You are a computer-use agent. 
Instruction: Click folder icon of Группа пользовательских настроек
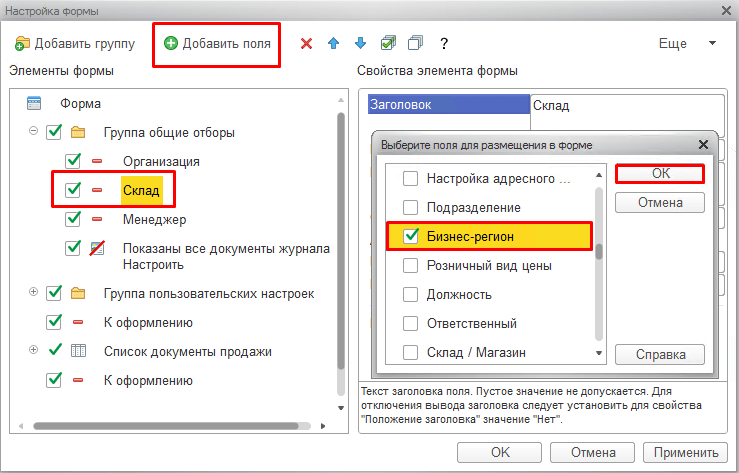pyautogui.click(x=78, y=294)
